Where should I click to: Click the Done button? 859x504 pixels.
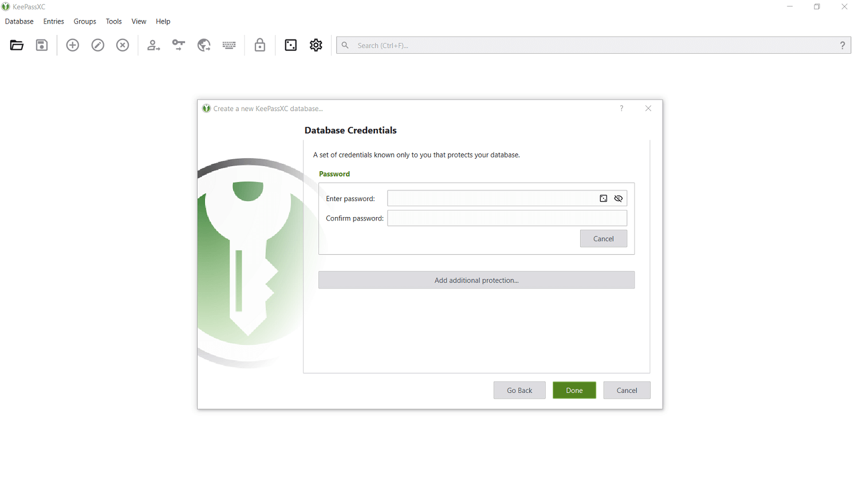coord(574,390)
